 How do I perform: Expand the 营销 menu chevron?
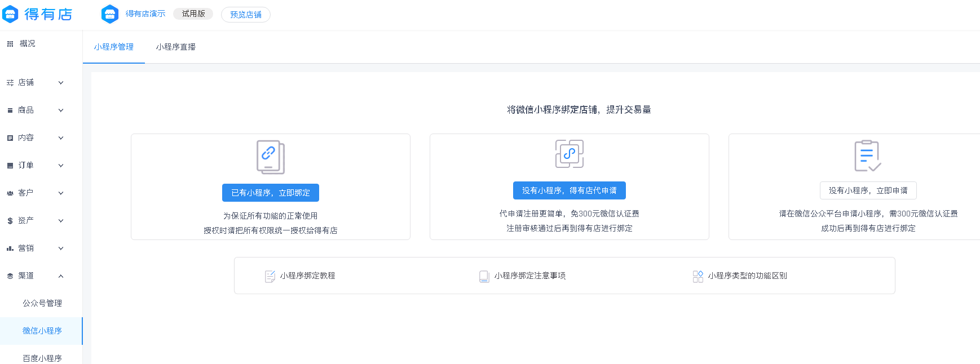61,248
